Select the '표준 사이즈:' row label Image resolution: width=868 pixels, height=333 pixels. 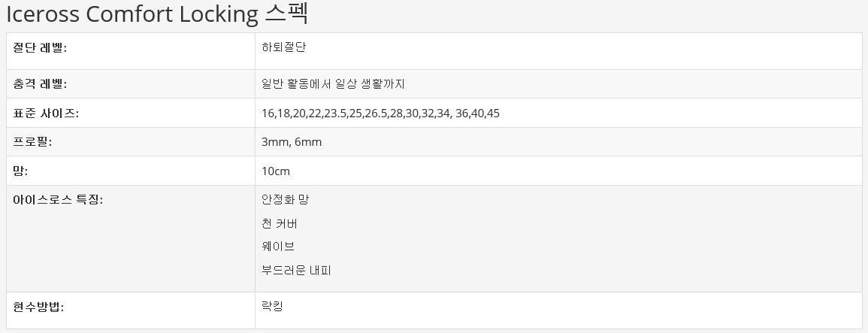[x=46, y=114]
